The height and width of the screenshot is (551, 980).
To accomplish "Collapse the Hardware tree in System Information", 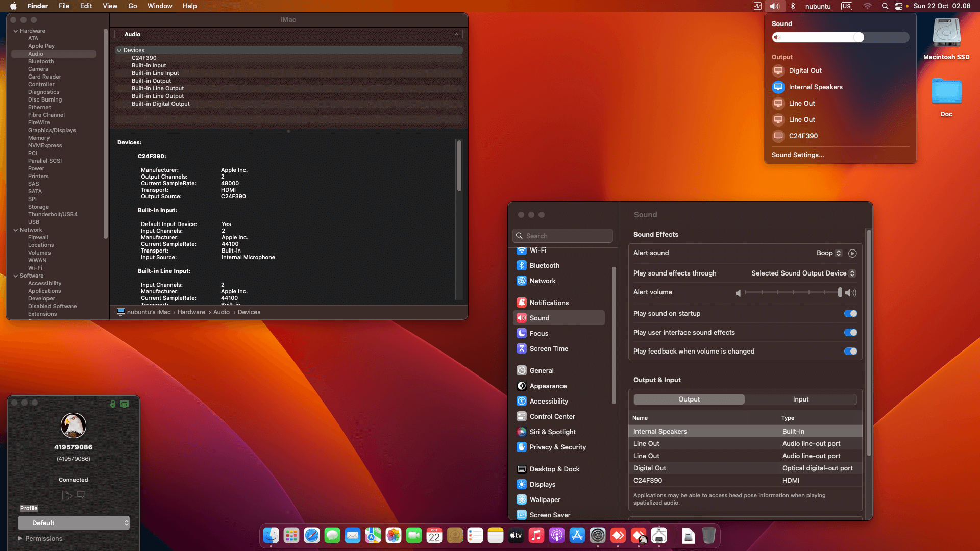I will click(x=16, y=31).
